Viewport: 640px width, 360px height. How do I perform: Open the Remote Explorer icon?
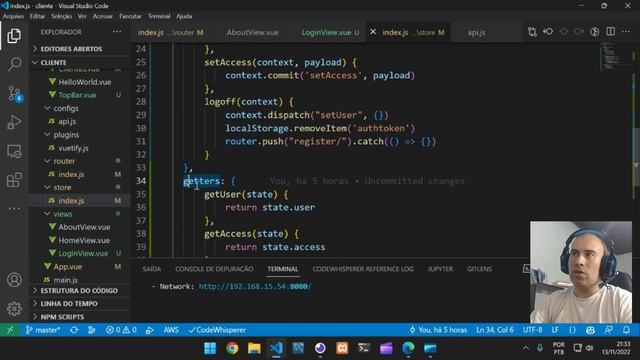click(14, 151)
